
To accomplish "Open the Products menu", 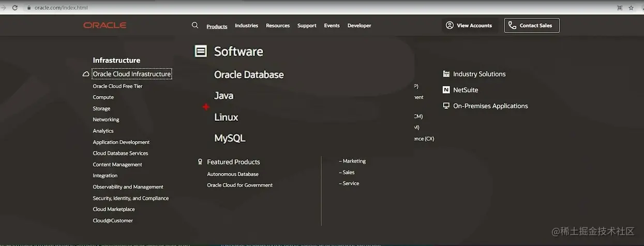I will (x=217, y=26).
